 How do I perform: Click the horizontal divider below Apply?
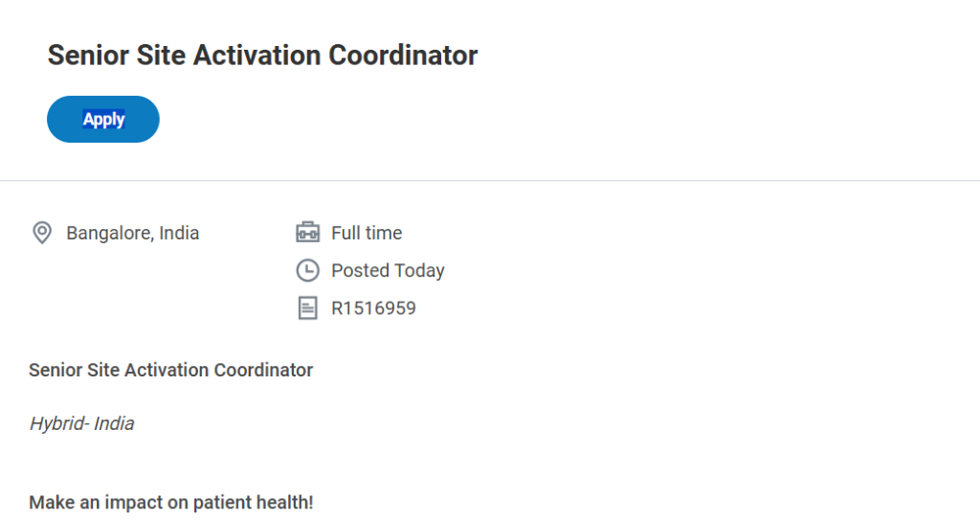pos(490,180)
